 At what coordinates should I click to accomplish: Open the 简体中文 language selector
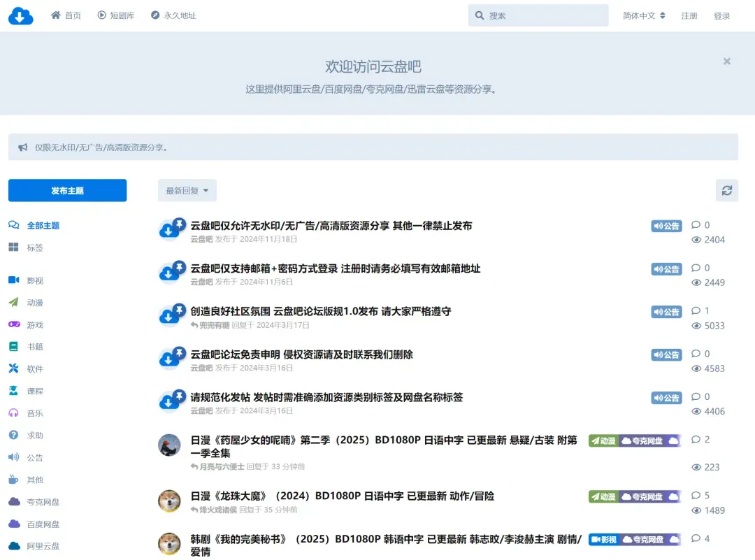click(x=643, y=15)
